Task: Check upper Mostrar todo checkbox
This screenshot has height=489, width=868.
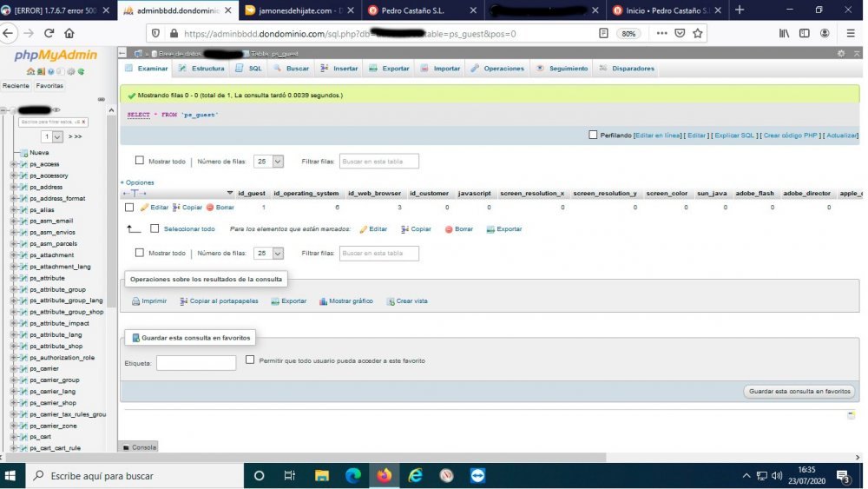Action: [140, 161]
